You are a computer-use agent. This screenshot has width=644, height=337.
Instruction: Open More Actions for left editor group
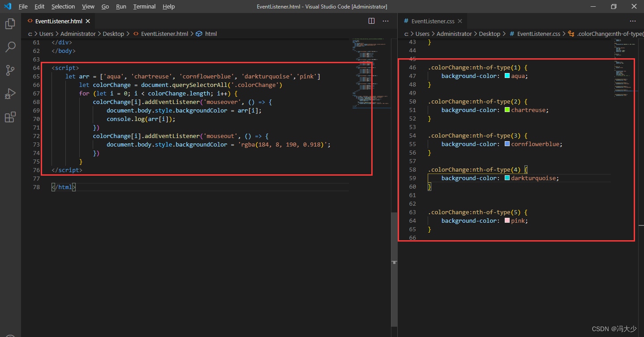tap(386, 21)
